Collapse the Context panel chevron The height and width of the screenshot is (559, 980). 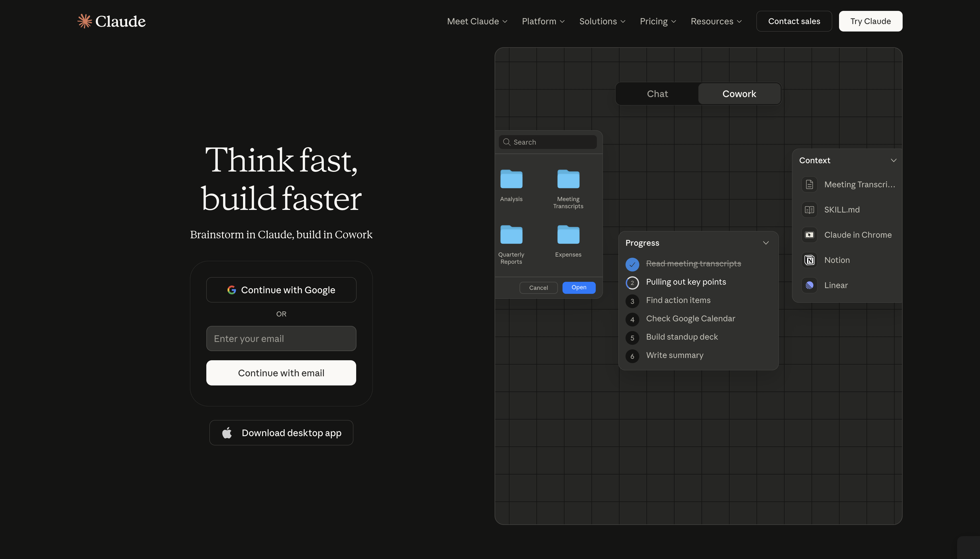tap(893, 160)
